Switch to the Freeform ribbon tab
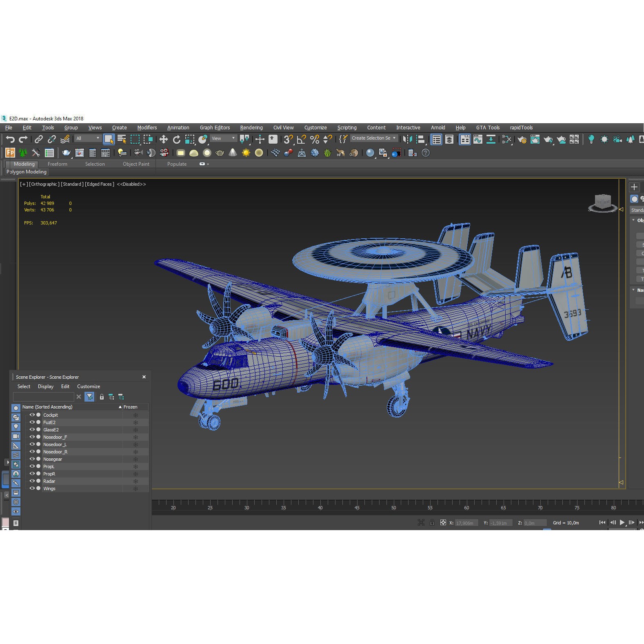 (x=57, y=164)
